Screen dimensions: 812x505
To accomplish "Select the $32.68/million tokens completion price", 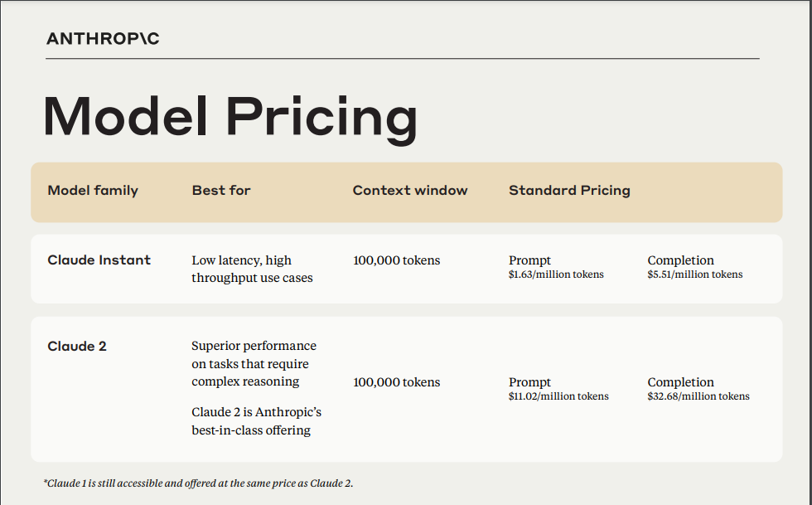I will pos(698,396).
